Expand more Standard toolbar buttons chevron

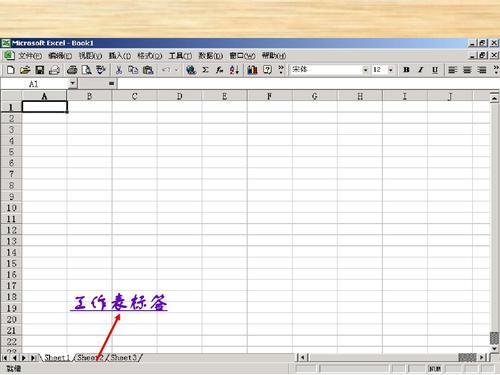281,70
